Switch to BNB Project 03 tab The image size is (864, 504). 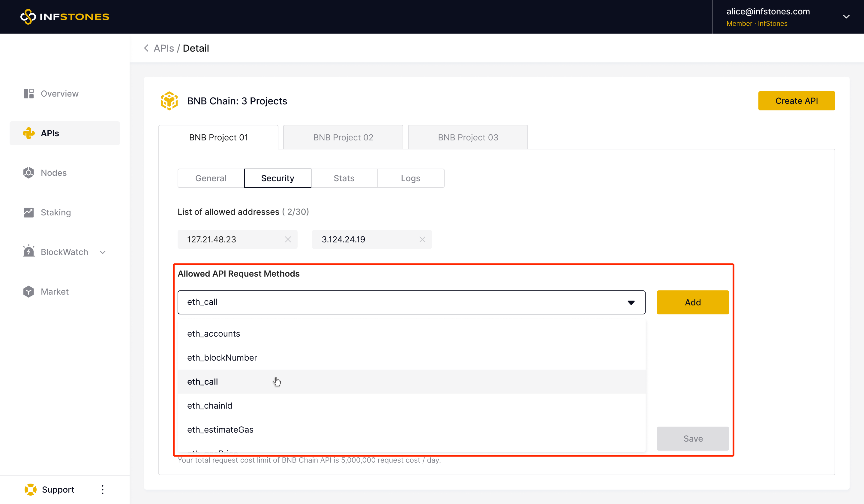click(x=468, y=137)
